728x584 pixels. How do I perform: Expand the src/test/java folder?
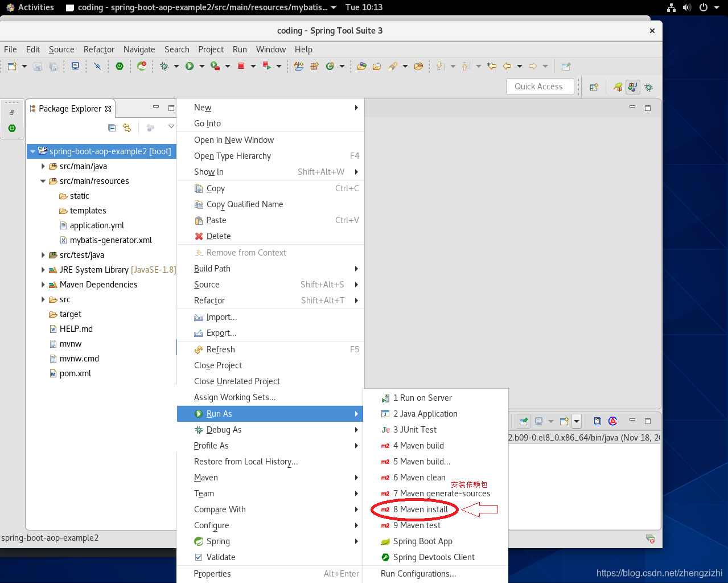(43, 255)
